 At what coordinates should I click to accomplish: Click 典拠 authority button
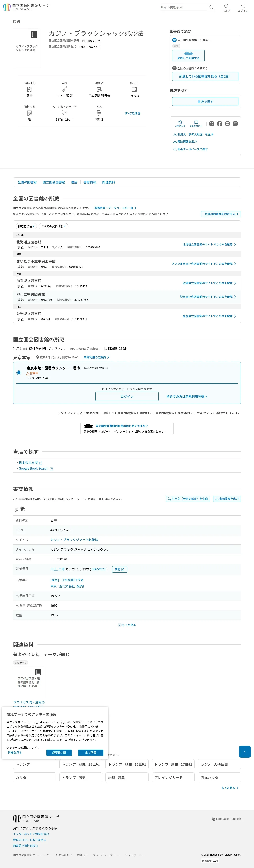click(x=119, y=569)
